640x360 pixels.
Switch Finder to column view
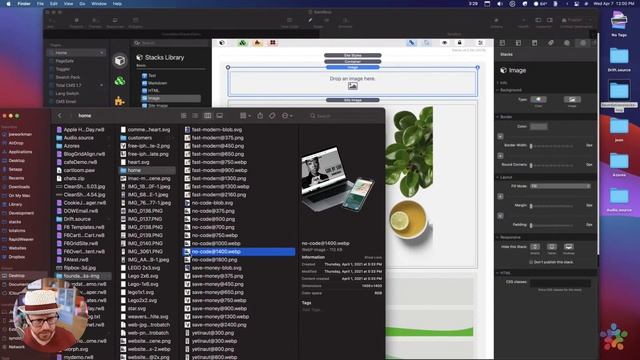pyautogui.click(x=207, y=116)
